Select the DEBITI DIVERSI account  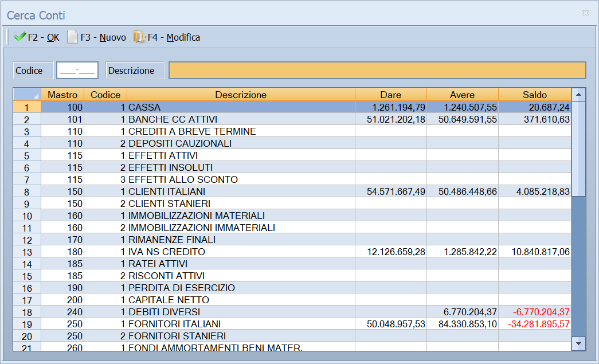coord(292,312)
